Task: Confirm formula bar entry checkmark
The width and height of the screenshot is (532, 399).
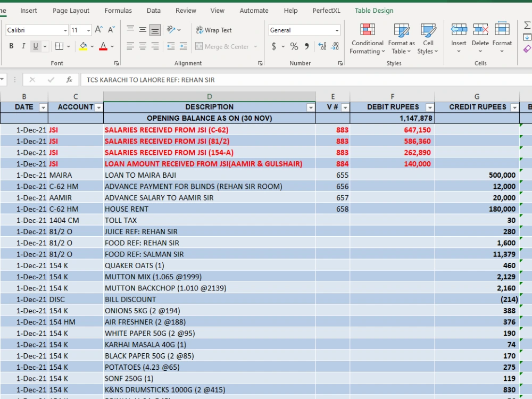Action: pyautogui.click(x=51, y=80)
